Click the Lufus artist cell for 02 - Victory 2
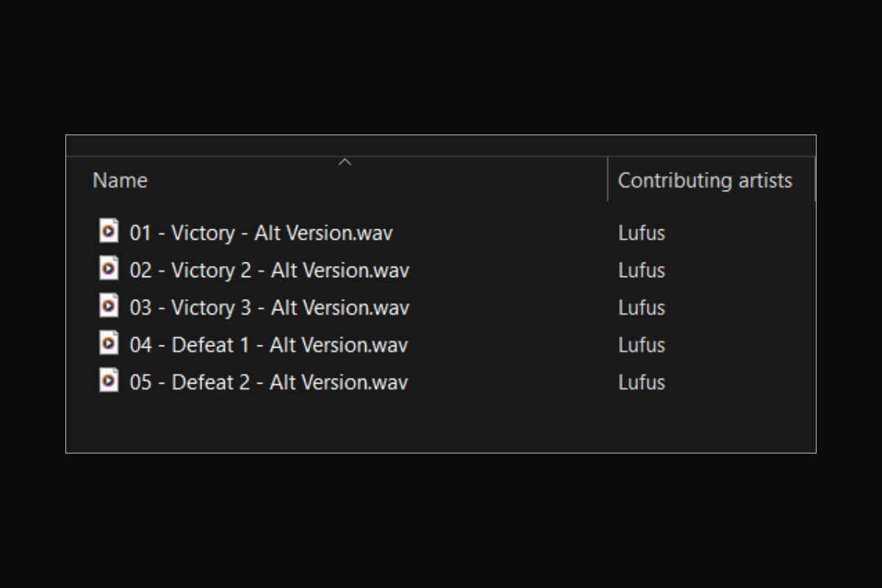This screenshot has width=882, height=588. click(x=642, y=270)
